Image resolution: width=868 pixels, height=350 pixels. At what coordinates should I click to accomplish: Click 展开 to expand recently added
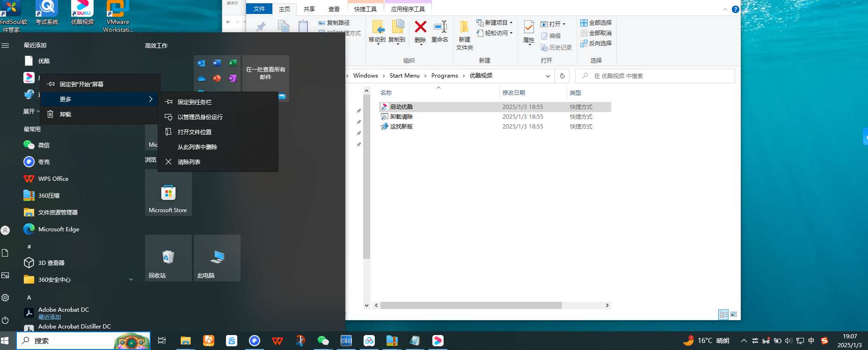tap(31, 111)
